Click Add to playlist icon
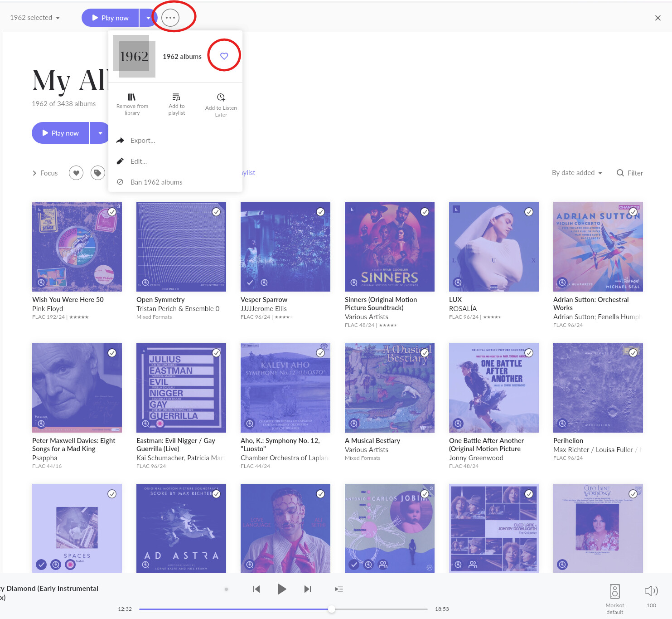 (x=176, y=97)
